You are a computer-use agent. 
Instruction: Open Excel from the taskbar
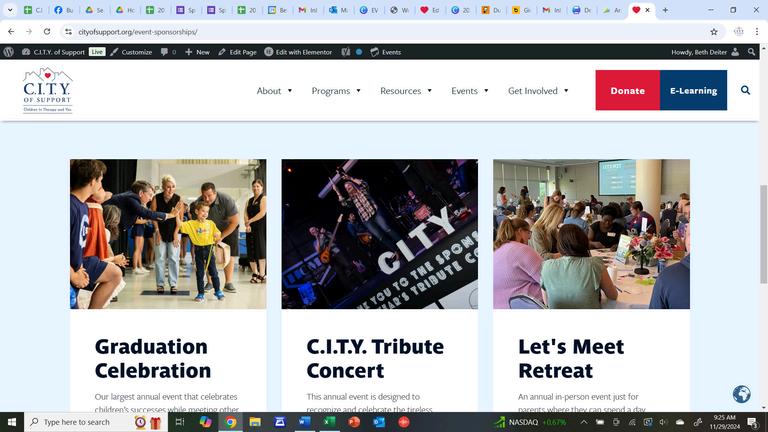tap(329, 422)
